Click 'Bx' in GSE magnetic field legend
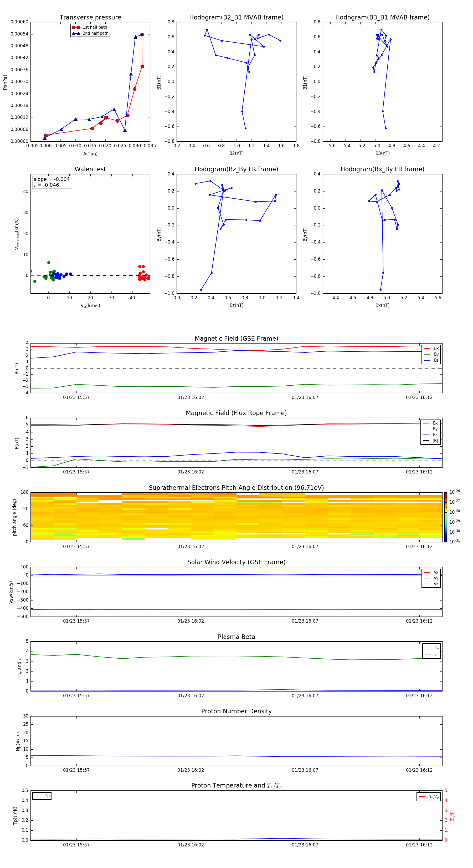 click(436, 349)
